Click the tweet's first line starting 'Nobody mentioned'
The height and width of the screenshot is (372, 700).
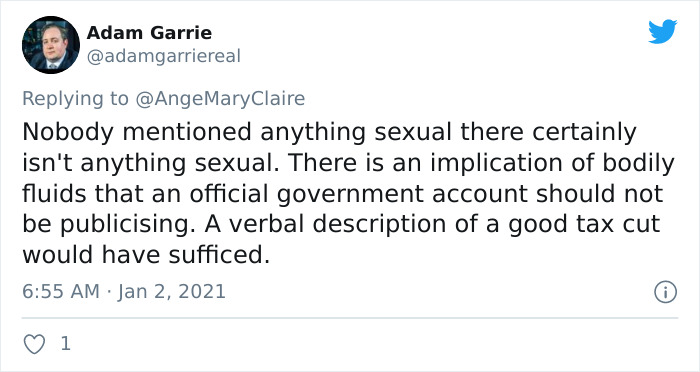(x=329, y=133)
